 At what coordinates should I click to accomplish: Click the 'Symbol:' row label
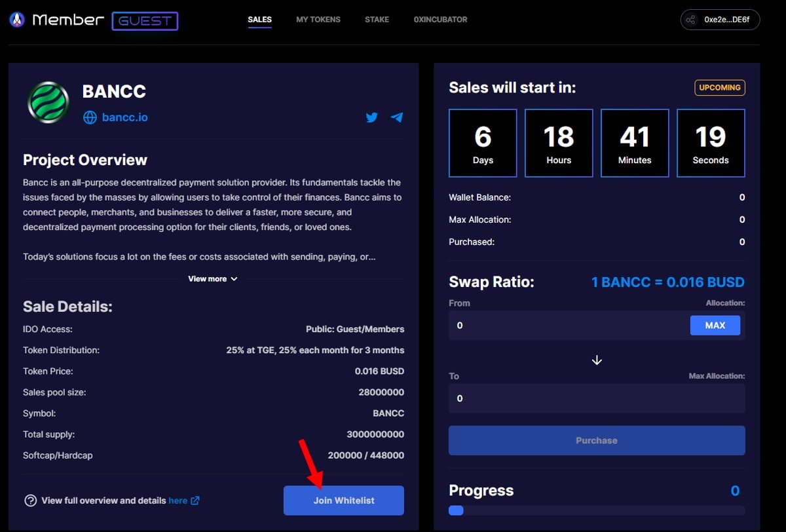(x=39, y=413)
